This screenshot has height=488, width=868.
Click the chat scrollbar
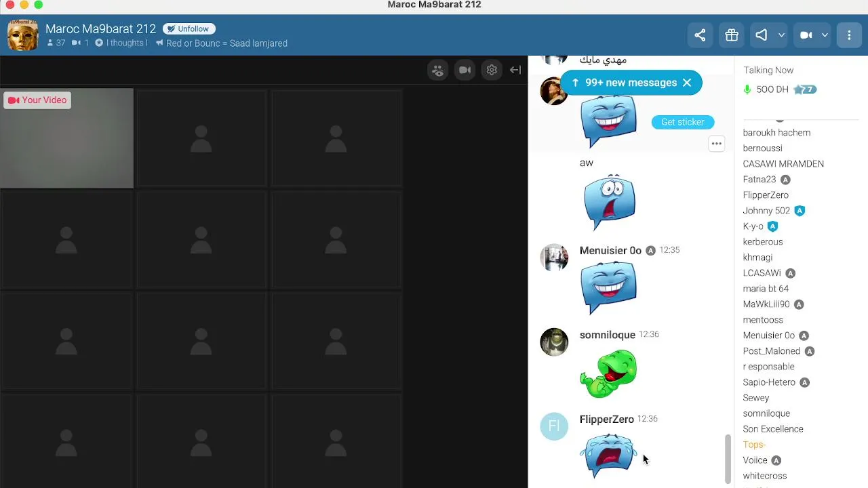click(x=728, y=459)
